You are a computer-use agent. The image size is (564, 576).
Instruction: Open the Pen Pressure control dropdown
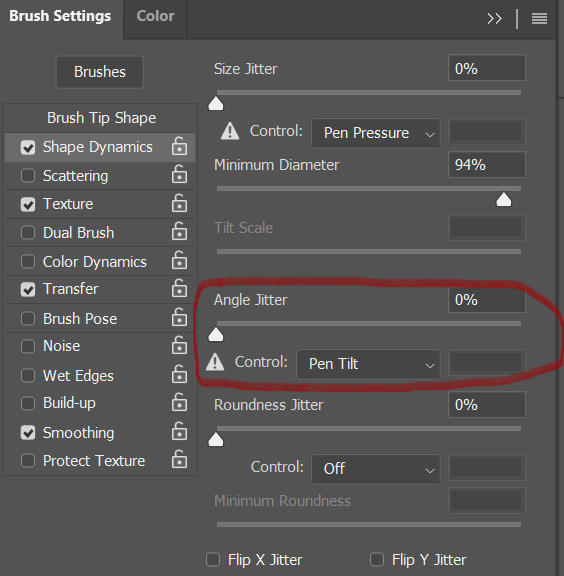[x=376, y=133]
